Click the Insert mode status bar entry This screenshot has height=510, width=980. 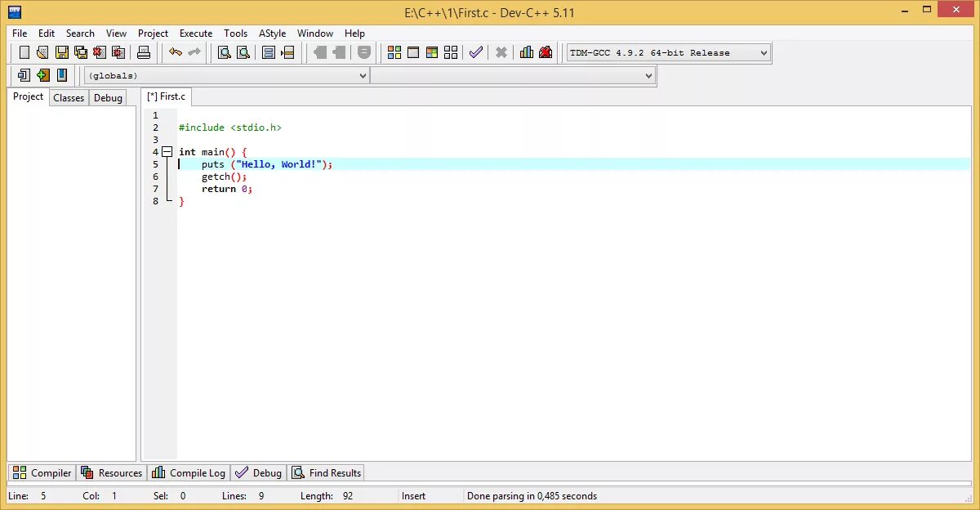pos(413,496)
